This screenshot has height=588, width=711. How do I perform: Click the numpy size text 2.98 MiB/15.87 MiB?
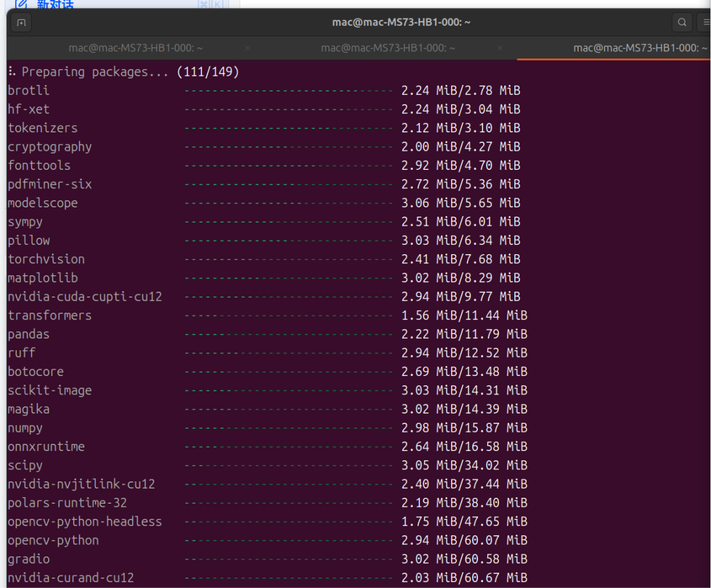tap(464, 428)
